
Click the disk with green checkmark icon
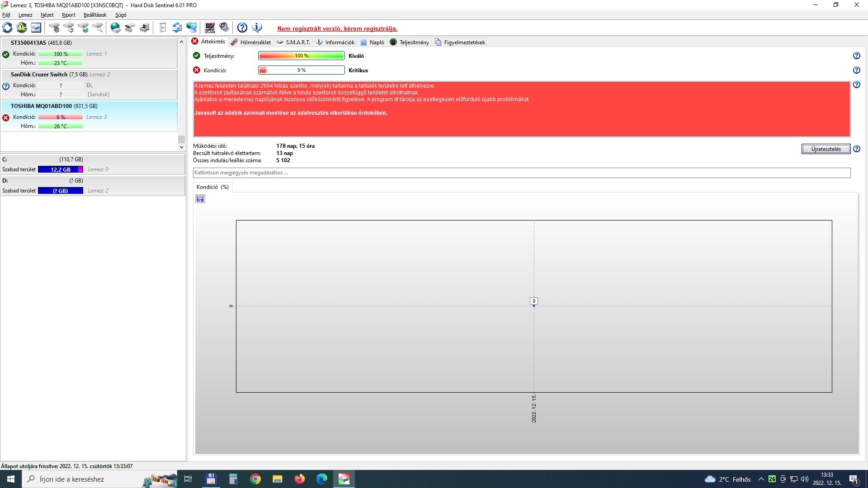[83, 28]
